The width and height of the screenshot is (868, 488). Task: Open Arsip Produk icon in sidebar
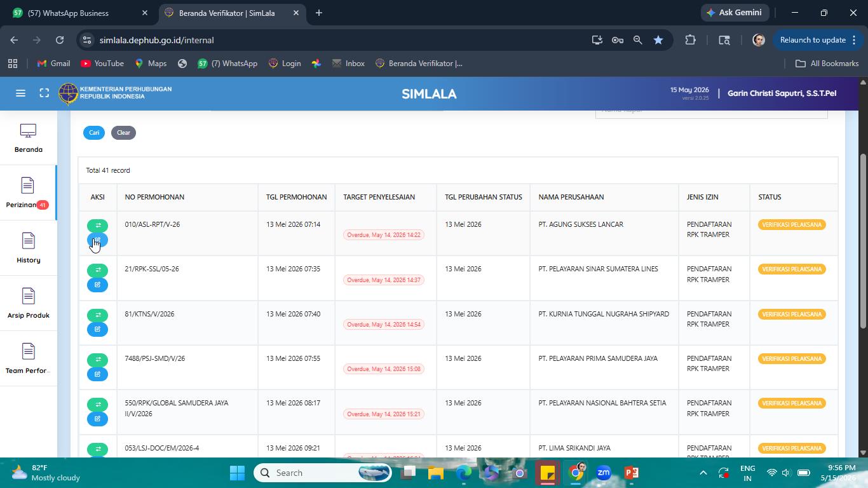click(x=28, y=296)
